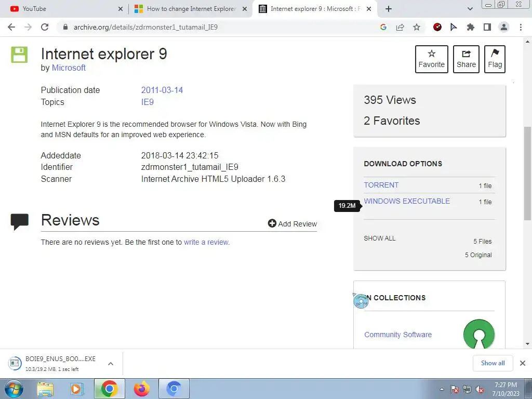
Task: Open Firefox from taskbar
Action: [142, 389]
